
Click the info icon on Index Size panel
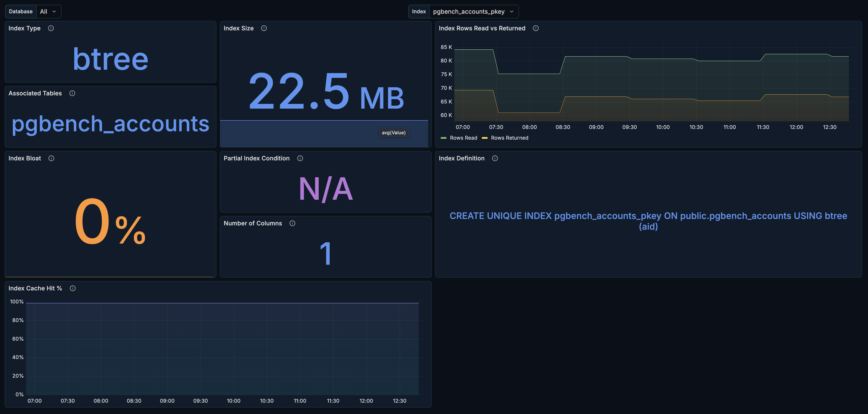click(x=264, y=28)
